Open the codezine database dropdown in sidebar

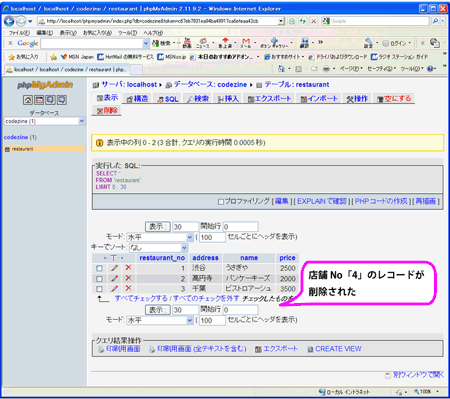[x=44, y=121]
